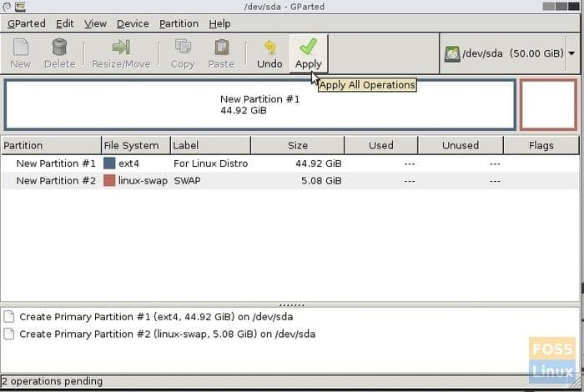Click the GParted app icon in title bar
The height and width of the screenshot is (392, 584).
pyautogui.click(x=20, y=7)
